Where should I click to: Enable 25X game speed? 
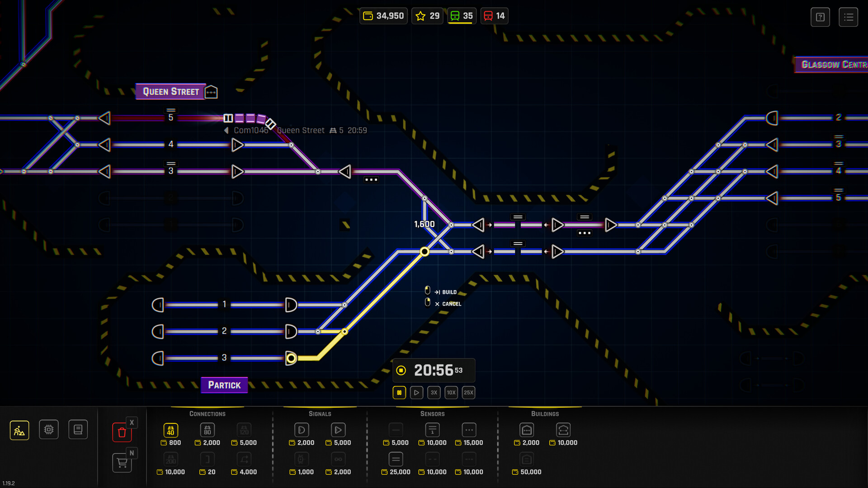click(468, 392)
